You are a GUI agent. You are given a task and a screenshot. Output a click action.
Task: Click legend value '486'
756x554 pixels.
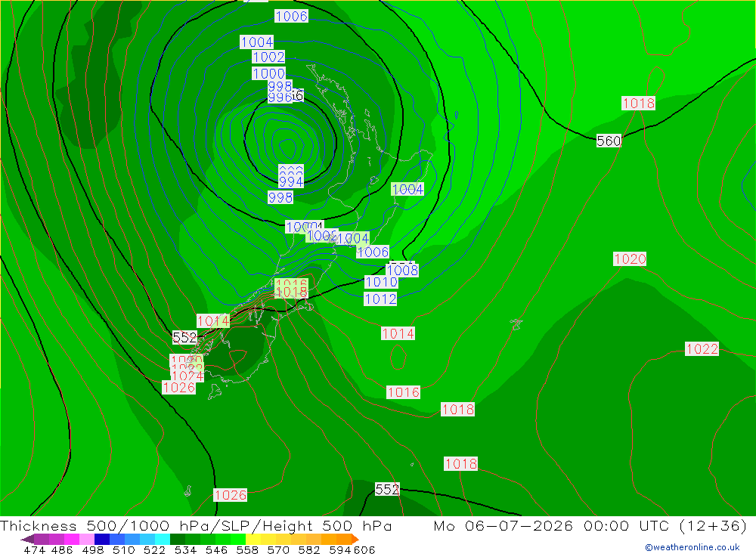tap(62, 549)
